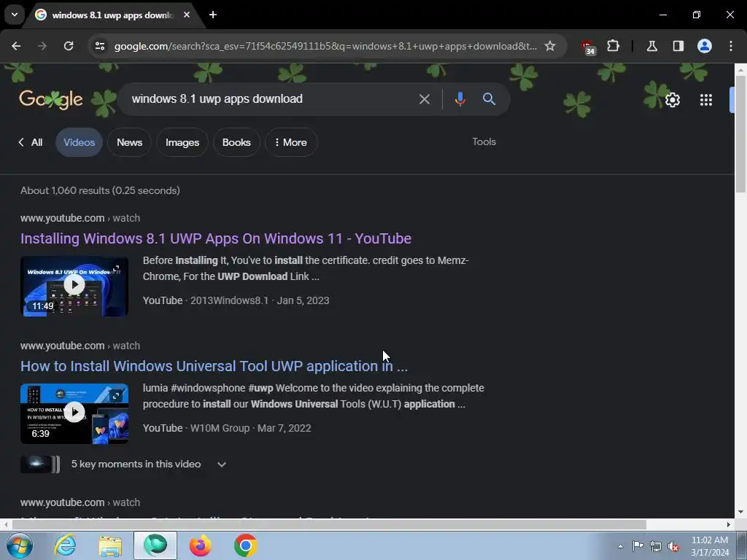
Task: Launch Firefox from the taskbar
Action: click(x=201, y=545)
